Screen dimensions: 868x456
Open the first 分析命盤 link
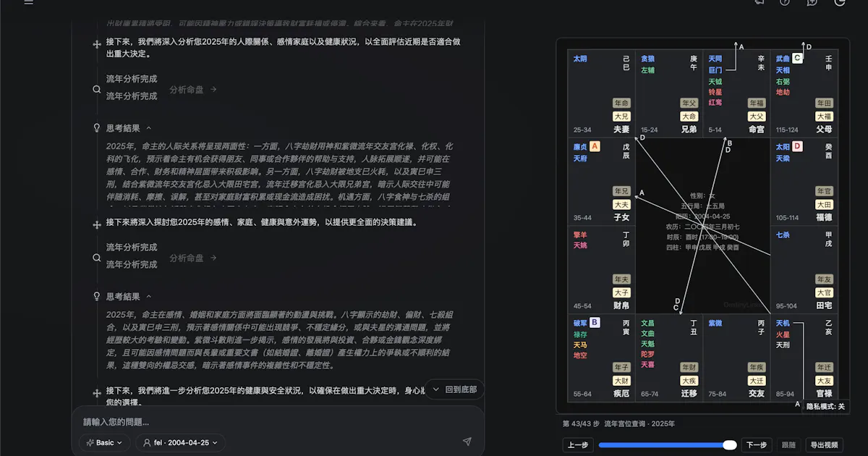click(193, 90)
